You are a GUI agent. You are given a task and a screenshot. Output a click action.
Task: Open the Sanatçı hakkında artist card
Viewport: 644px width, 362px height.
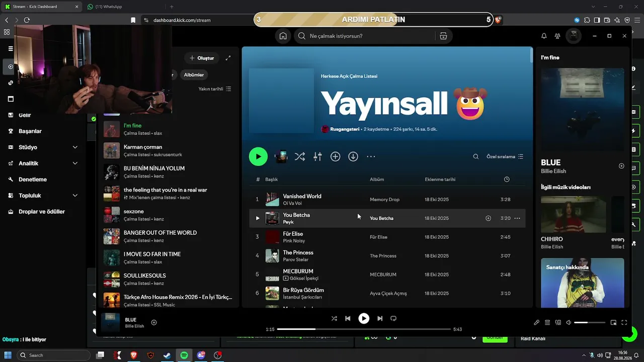pyautogui.click(x=583, y=283)
